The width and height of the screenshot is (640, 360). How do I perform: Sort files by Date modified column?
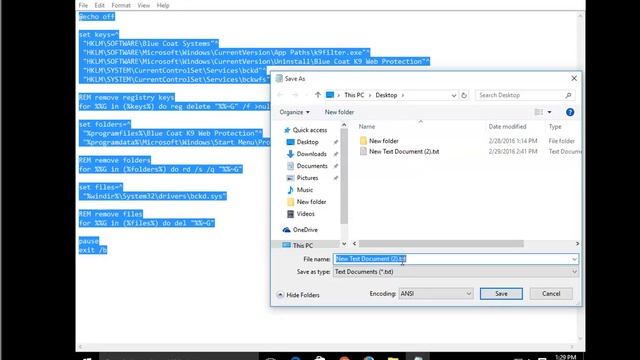507,127
